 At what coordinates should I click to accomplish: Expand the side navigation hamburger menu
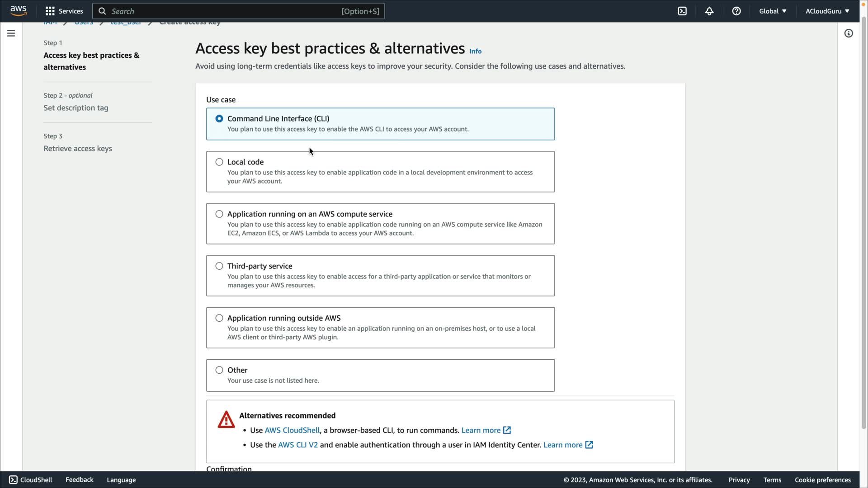point(11,33)
